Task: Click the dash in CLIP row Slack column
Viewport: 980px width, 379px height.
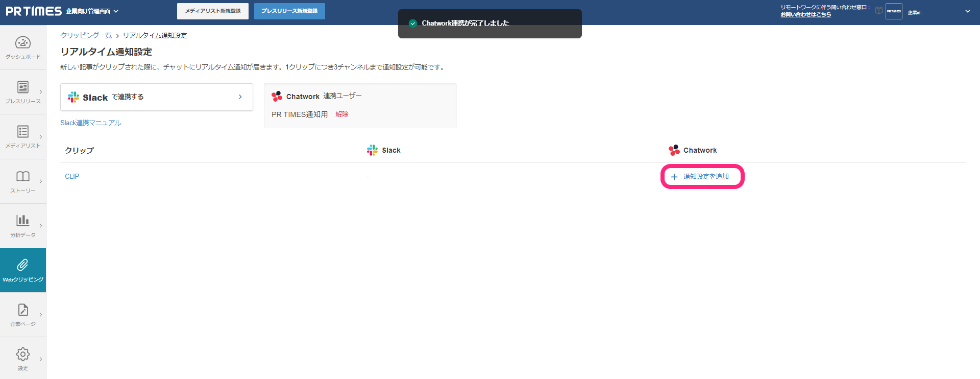Action: tap(367, 177)
